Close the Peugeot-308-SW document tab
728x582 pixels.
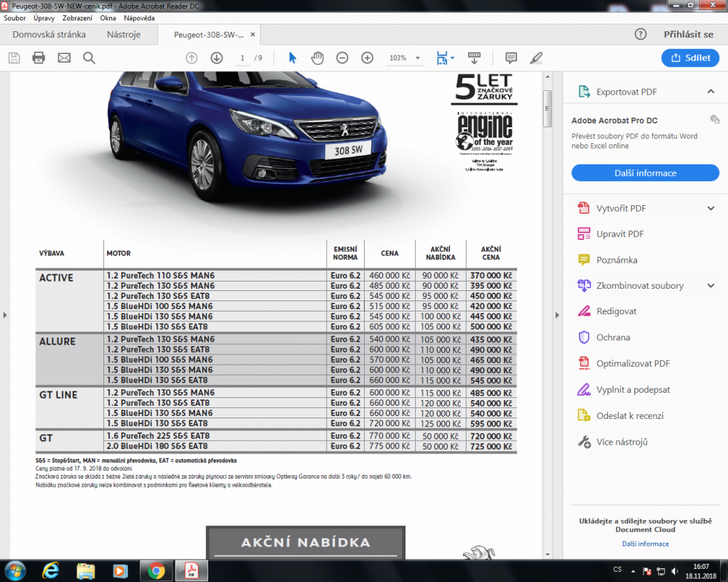coord(253,34)
